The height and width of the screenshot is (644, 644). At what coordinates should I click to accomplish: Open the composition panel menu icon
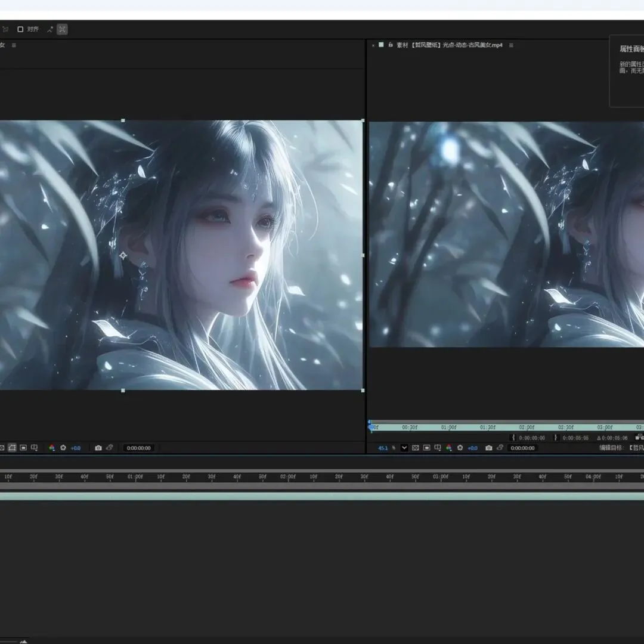[14, 45]
